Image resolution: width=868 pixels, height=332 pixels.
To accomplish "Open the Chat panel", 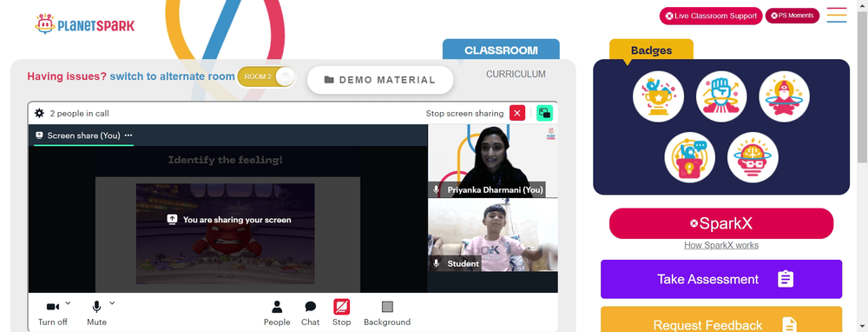I will pos(310,313).
